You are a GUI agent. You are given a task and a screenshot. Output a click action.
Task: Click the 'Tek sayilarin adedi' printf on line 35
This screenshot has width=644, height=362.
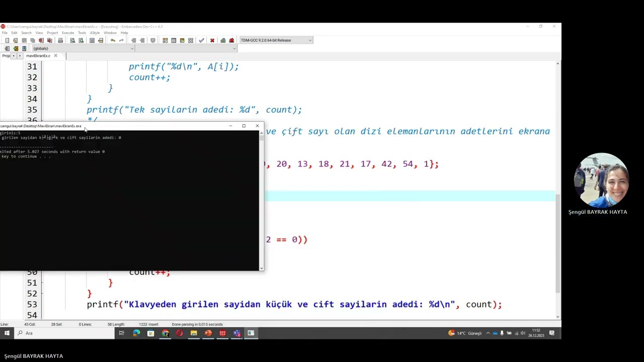pyautogui.click(x=194, y=110)
